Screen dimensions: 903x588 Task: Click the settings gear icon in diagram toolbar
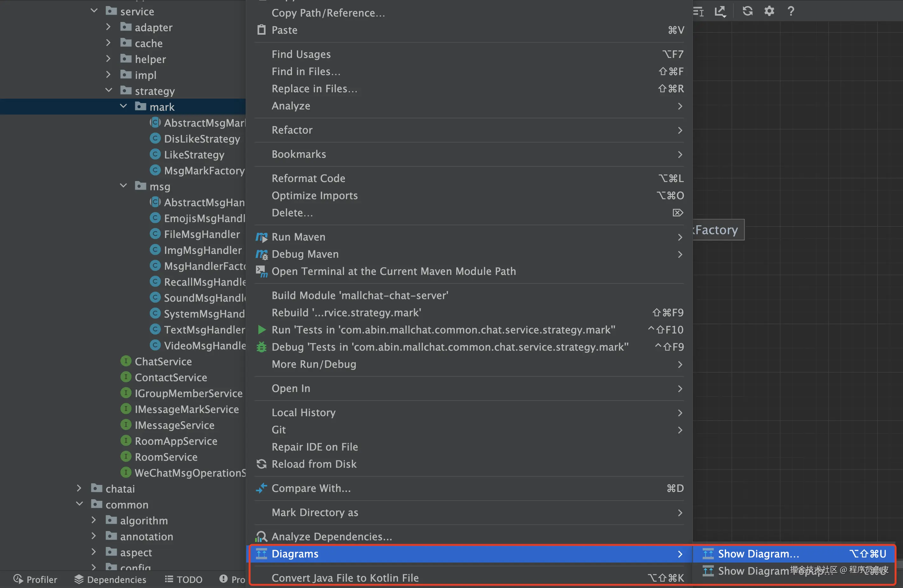pos(769,11)
